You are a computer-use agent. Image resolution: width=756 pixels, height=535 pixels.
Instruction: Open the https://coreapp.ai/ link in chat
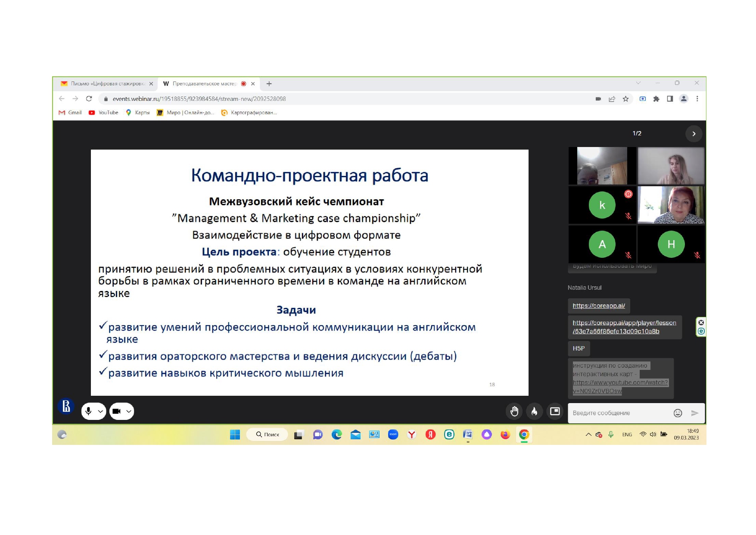point(598,306)
